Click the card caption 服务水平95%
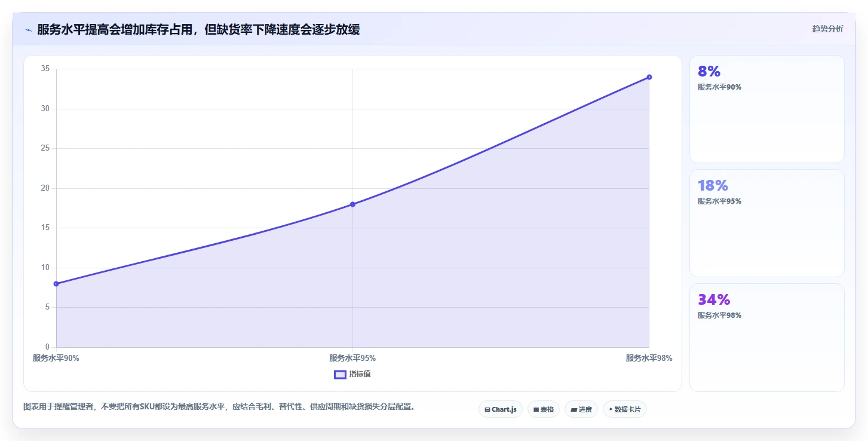The width and height of the screenshot is (868, 441). pyautogui.click(x=719, y=201)
